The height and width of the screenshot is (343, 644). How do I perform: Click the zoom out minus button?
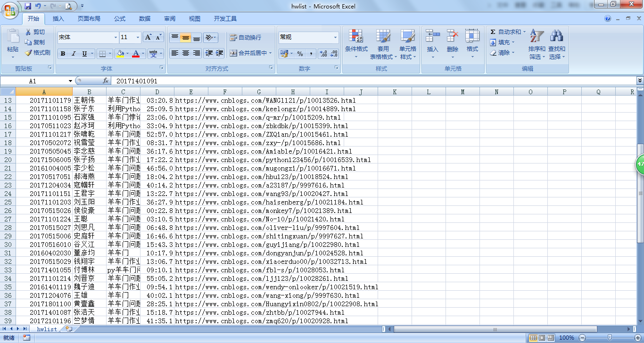pos(583,338)
